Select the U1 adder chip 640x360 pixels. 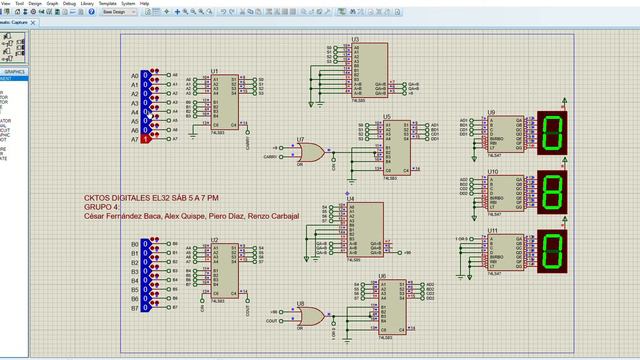pos(224,102)
